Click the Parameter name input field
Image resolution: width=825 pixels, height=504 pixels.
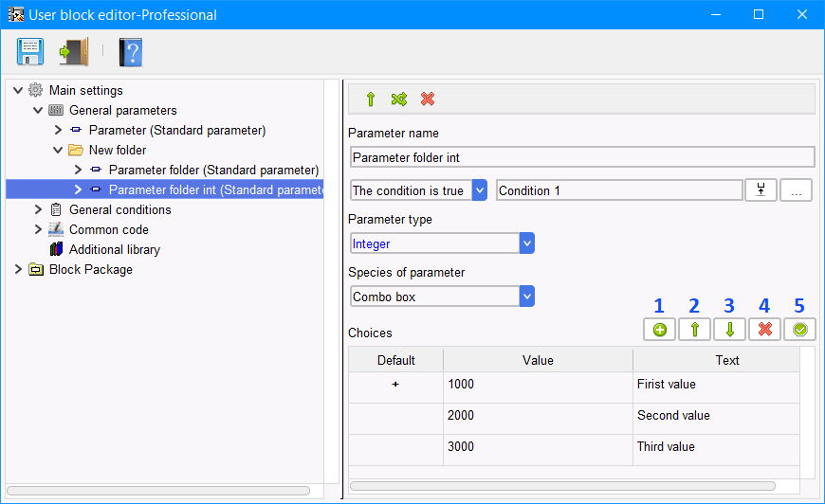[x=582, y=157]
